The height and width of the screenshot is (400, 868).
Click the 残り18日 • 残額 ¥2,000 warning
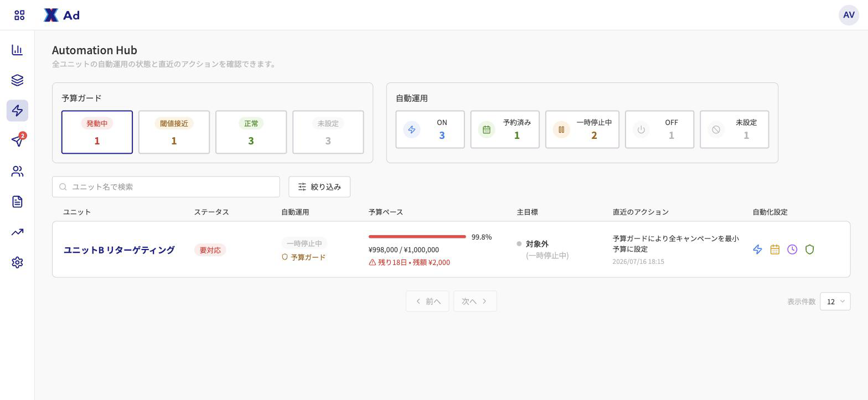point(409,262)
